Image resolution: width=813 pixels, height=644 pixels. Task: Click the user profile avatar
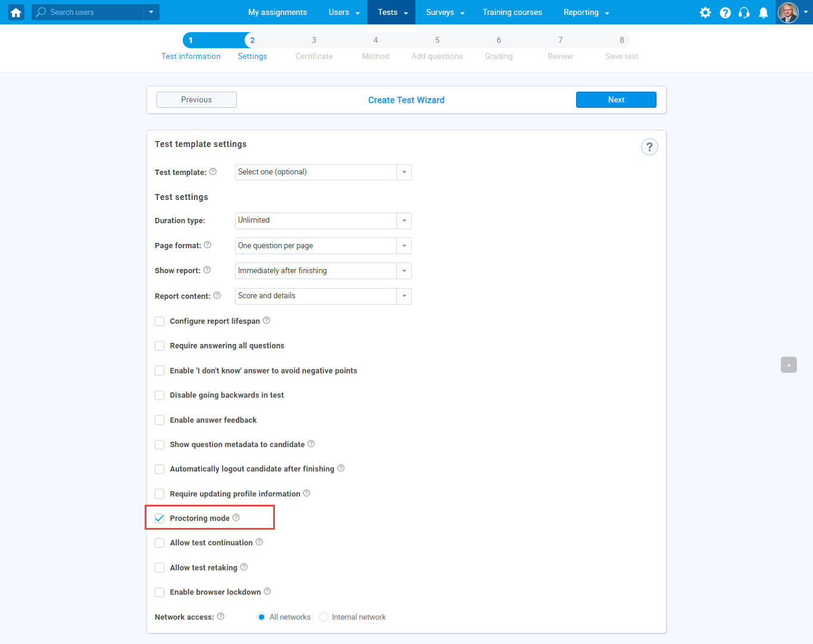tap(788, 12)
